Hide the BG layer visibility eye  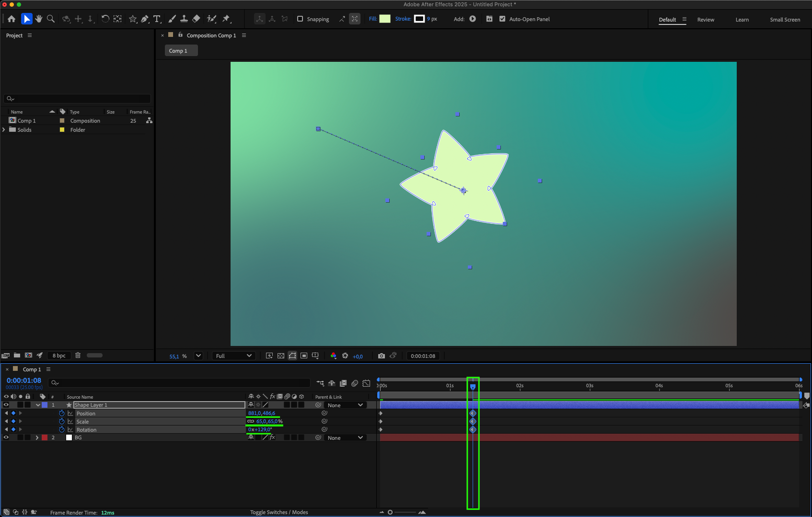click(x=6, y=437)
